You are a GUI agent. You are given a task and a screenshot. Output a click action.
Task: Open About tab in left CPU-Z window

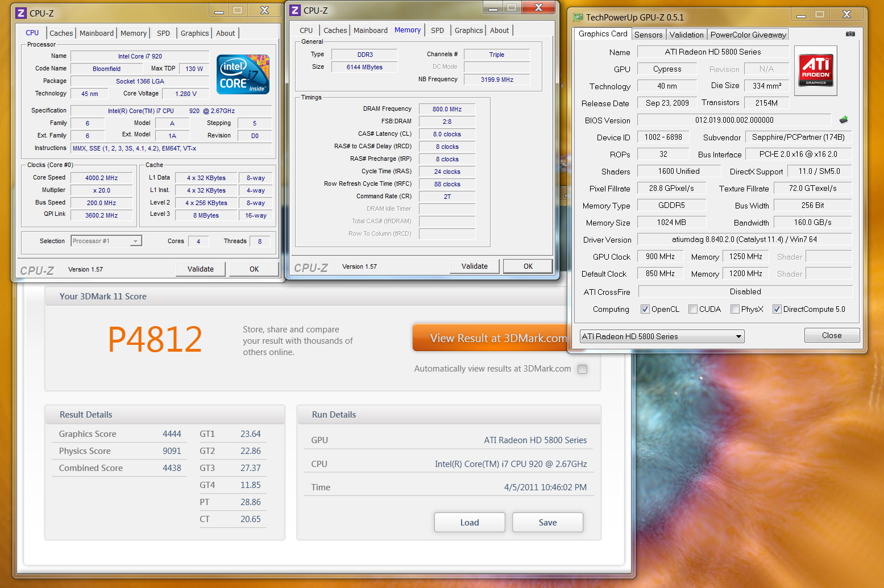click(x=225, y=33)
